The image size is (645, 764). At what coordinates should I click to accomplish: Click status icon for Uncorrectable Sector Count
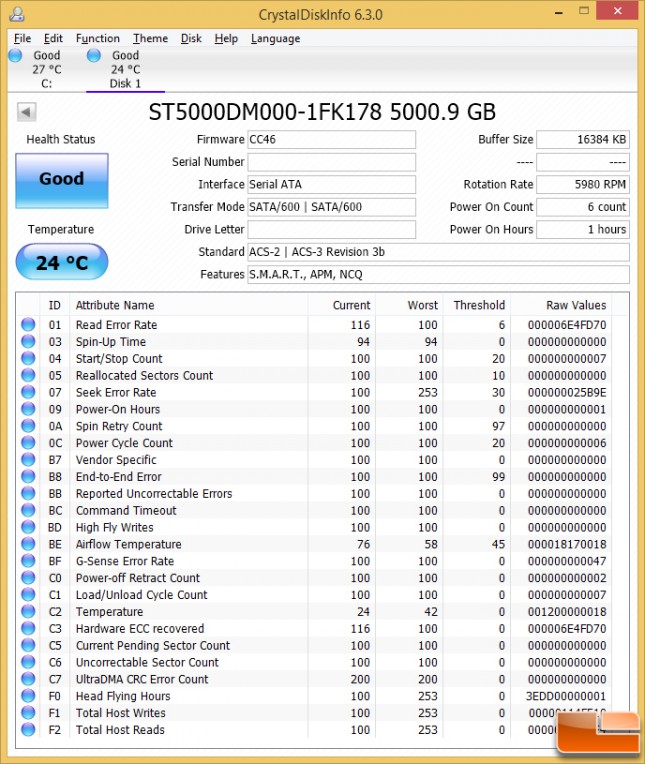click(28, 662)
